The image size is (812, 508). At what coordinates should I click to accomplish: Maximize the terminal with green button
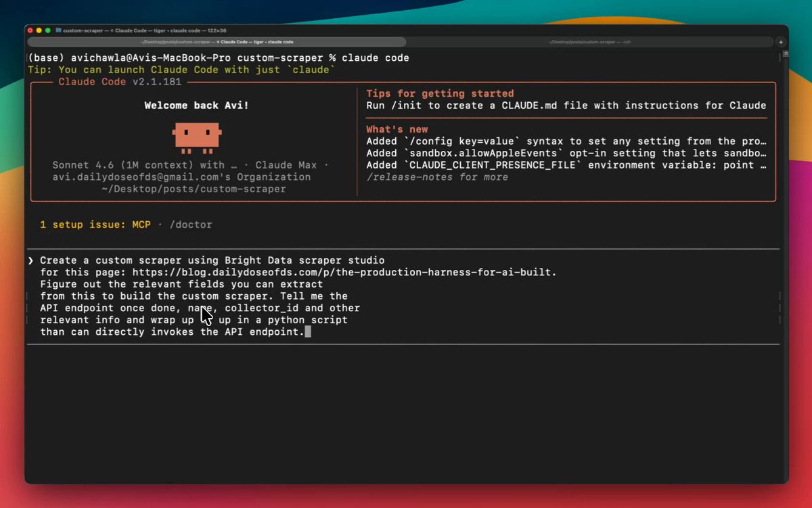pyautogui.click(x=49, y=30)
